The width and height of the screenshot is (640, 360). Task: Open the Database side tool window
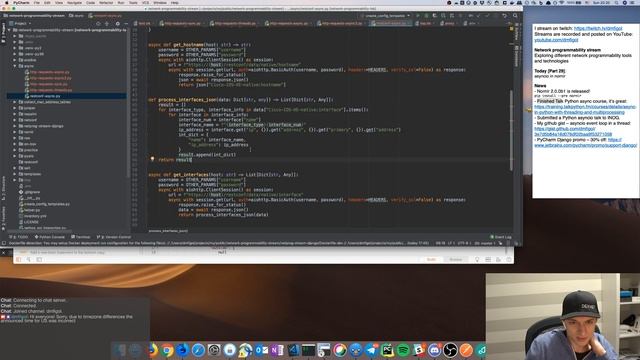[517, 57]
